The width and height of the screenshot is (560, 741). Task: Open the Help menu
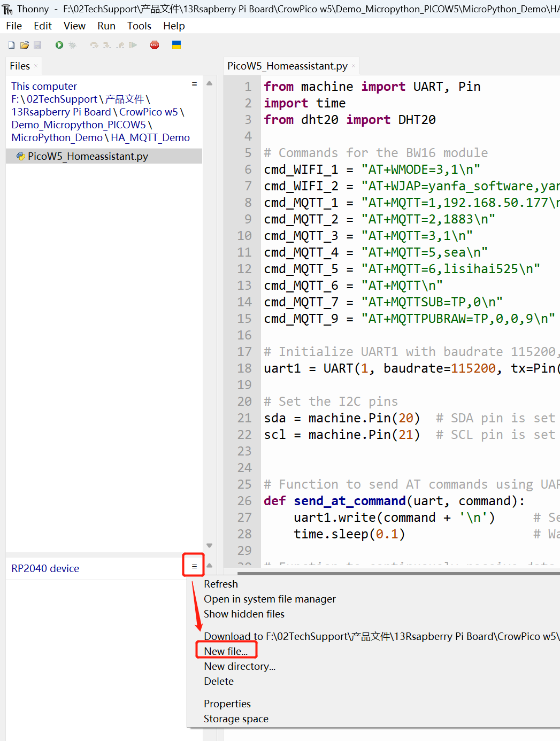(174, 26)
